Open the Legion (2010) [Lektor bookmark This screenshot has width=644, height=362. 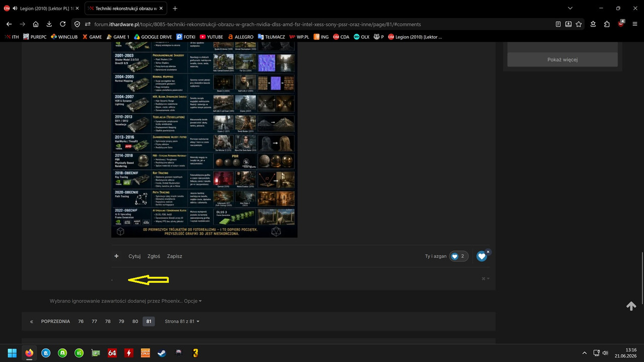pyautogui.click(x=415, y=37)
